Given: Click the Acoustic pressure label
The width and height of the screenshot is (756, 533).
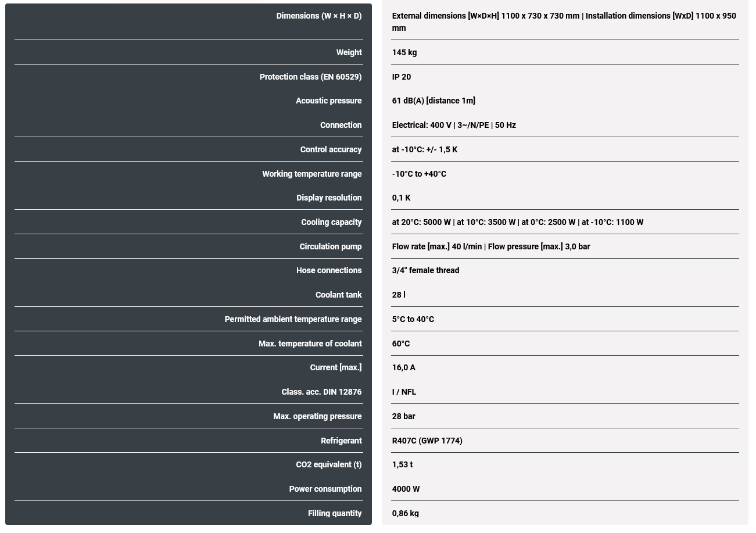Looking at the screenshot, I should pyautogui.click(x=328, y=101).
